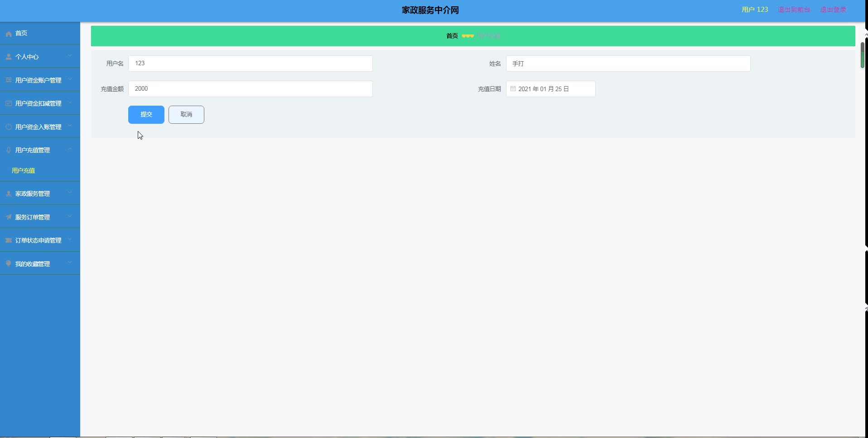Open 首页 in the sidebar menu
The height and width of the screenshot is (438, 868).
(40, 34)
